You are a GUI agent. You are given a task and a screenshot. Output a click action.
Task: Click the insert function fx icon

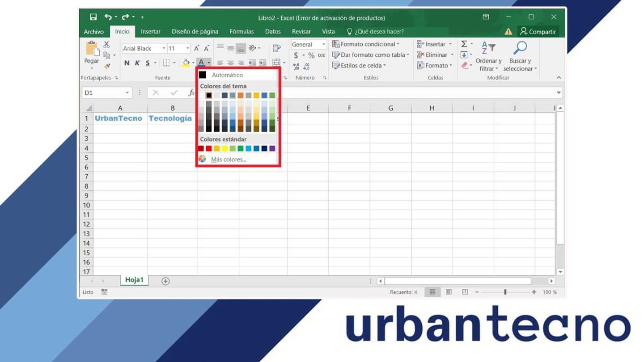tap(191, 93)
